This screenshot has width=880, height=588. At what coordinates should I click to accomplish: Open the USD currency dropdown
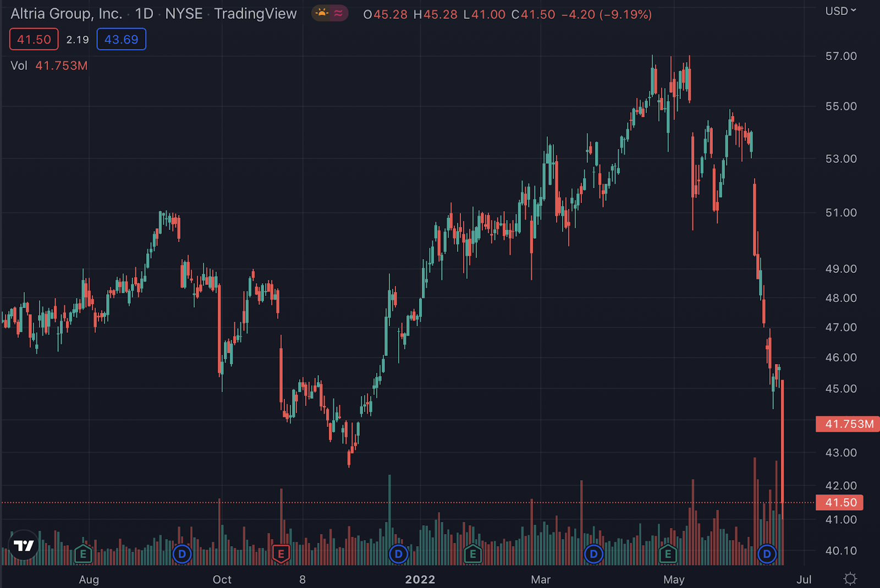pos(841,11)
